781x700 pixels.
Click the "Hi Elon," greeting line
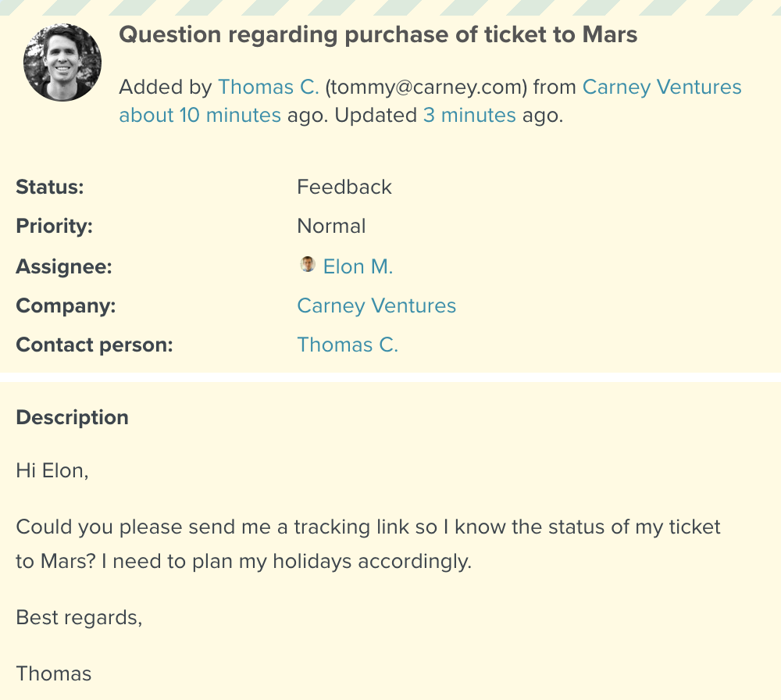52,470
